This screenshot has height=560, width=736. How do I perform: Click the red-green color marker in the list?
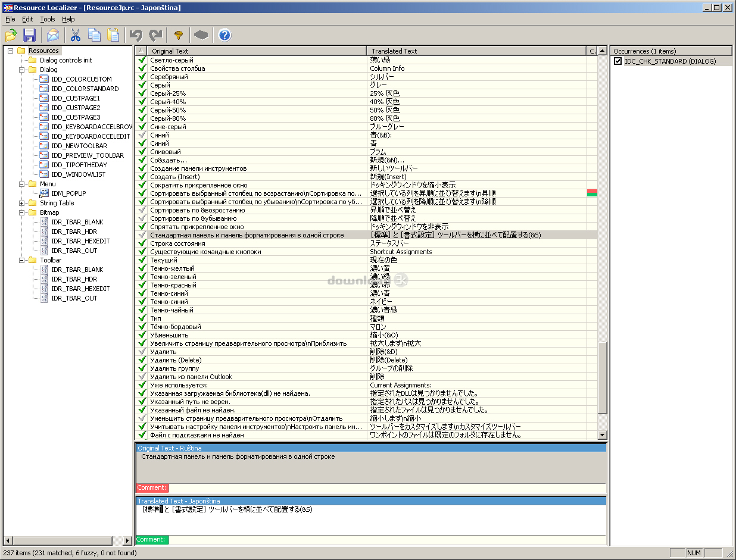[x=592, y=193]
